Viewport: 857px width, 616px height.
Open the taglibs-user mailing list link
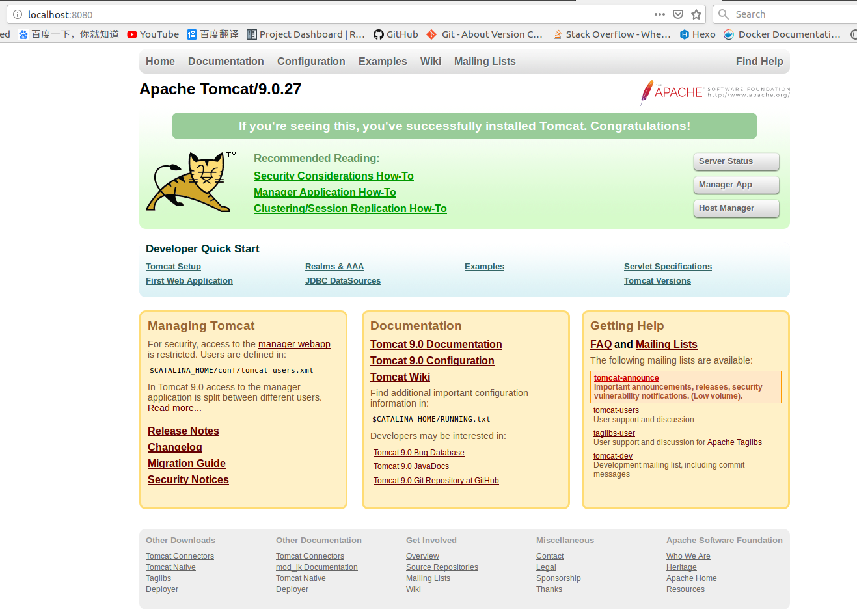pos(614,433)
